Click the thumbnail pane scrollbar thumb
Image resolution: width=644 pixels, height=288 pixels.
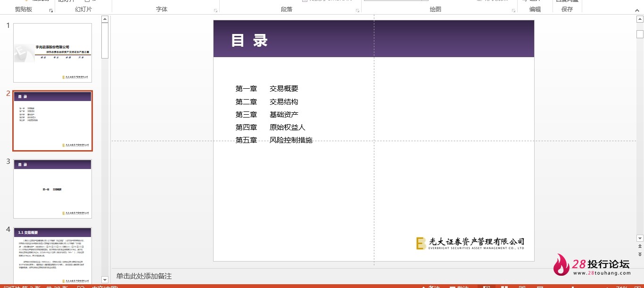click(105, 41)
